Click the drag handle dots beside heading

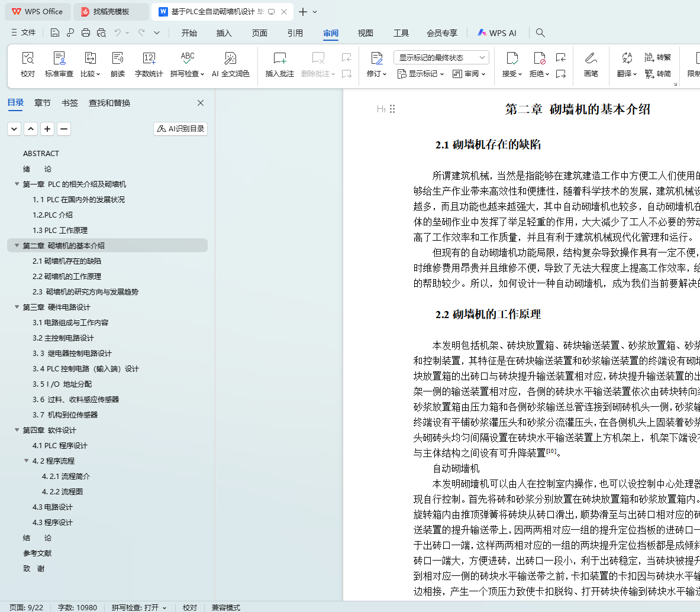(x=392, y=109)
